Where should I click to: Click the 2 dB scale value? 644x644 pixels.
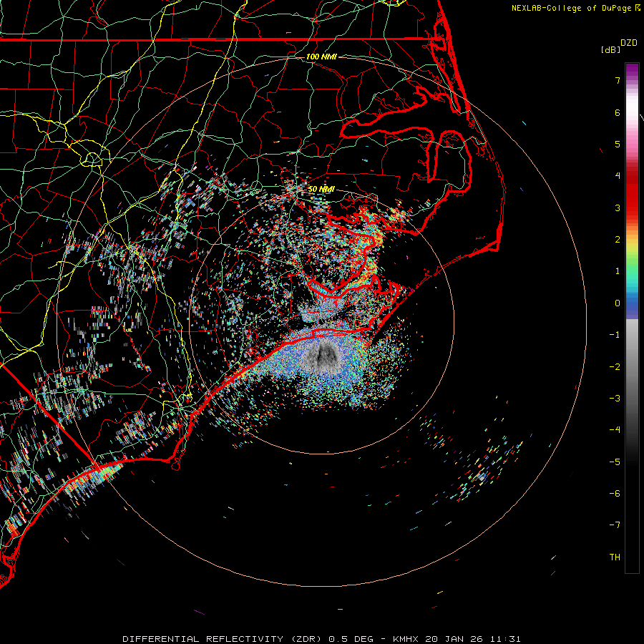[618, 240]
